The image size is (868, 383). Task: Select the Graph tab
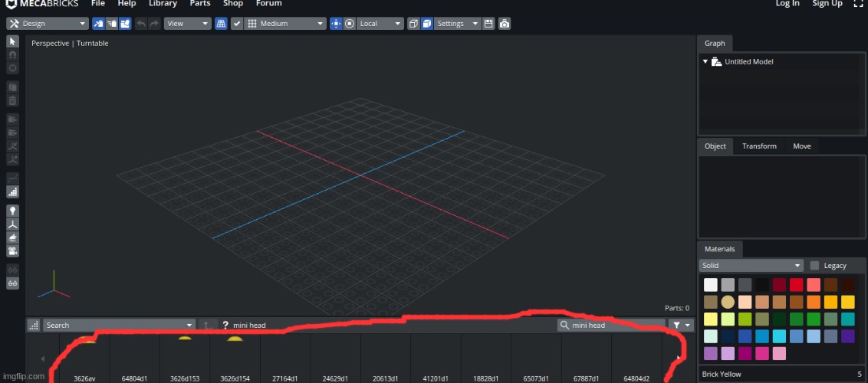(715, 43)
